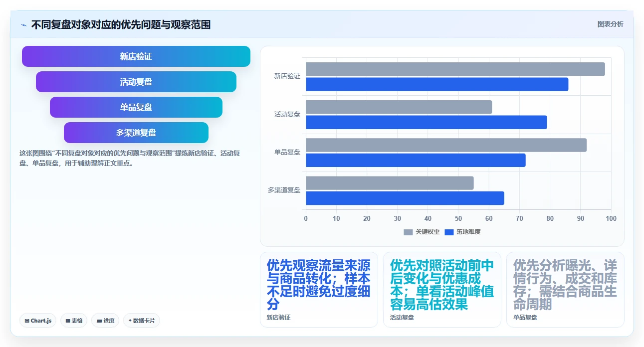Click the 表格 tag chip
This screenshot has width=644, height=347.
coord(74,321)
